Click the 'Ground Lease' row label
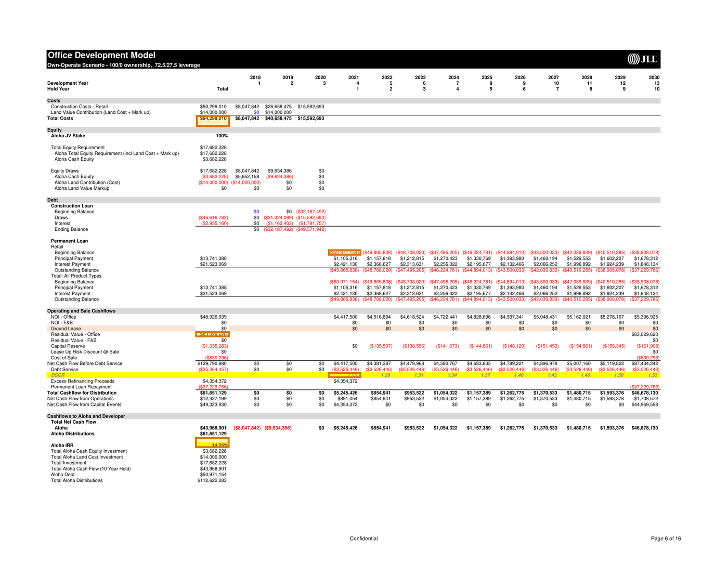The width and height of the screenshot is (728, 562). click(x=66, y=329)
